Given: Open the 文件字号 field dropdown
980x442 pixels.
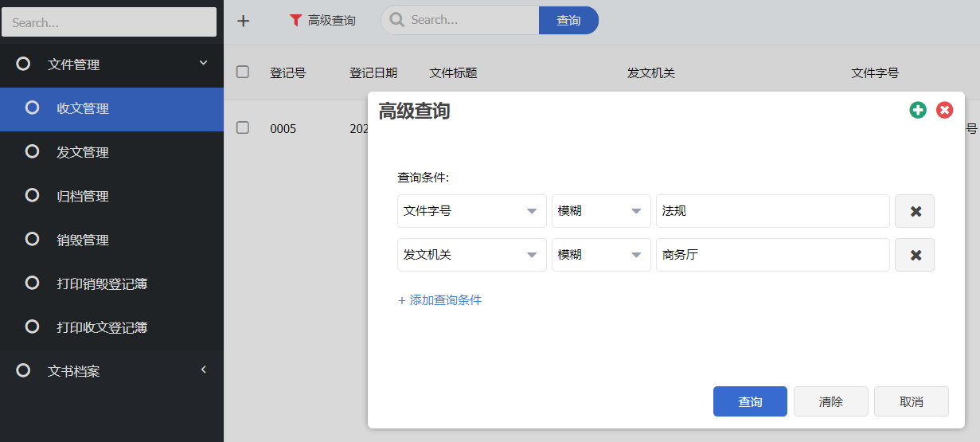Looking at the screenshot, I should 472,211.
